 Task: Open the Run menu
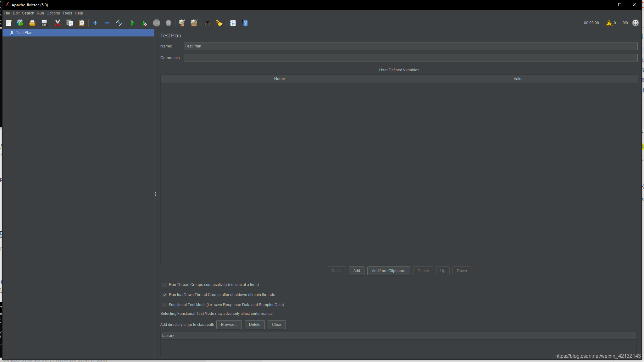[x=40, y=13]
